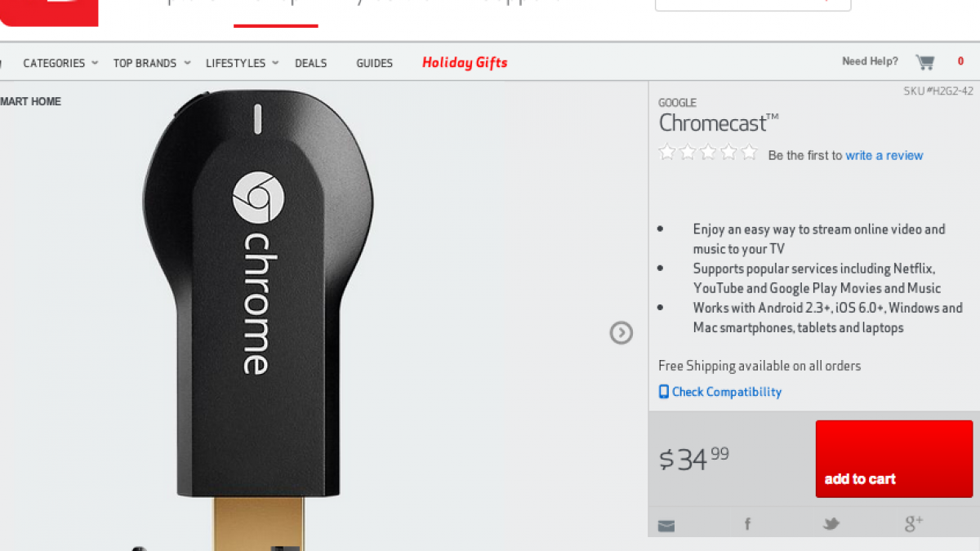Viewport: 980px width, 551px height.
Task: Open the write a review link
Action: (884, 155)
